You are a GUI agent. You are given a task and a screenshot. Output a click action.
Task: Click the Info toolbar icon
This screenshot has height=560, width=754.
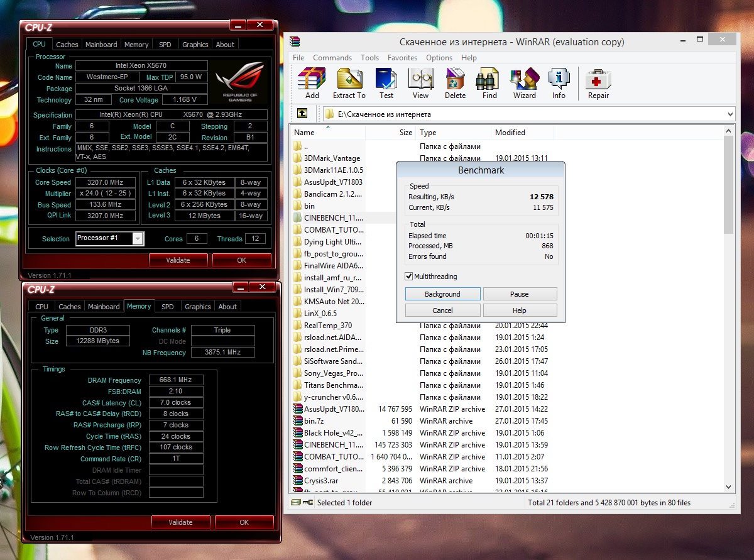(x=559, y=84)
